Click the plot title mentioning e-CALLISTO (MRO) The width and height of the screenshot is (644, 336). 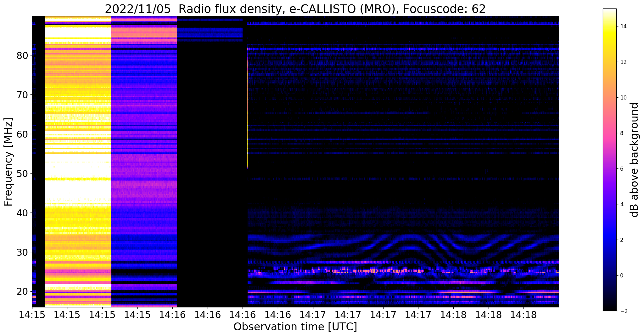(x=295, y=9)
